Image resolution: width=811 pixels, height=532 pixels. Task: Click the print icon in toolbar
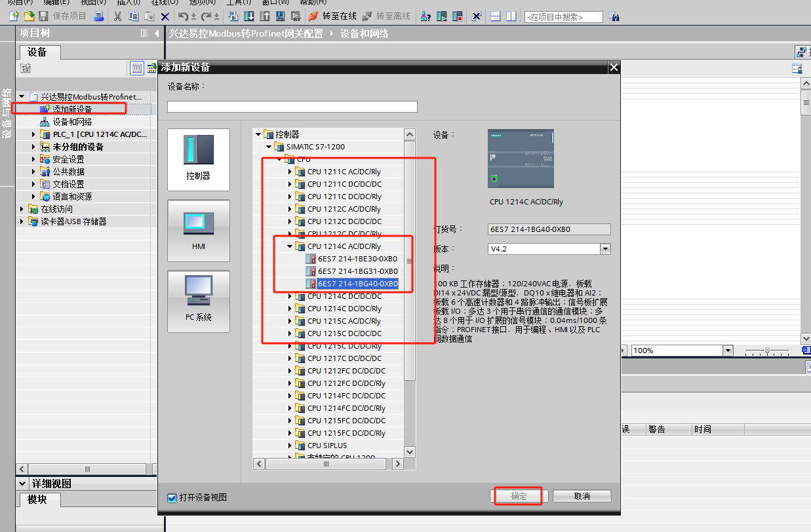pyautogui.click(x=98, y=16)
